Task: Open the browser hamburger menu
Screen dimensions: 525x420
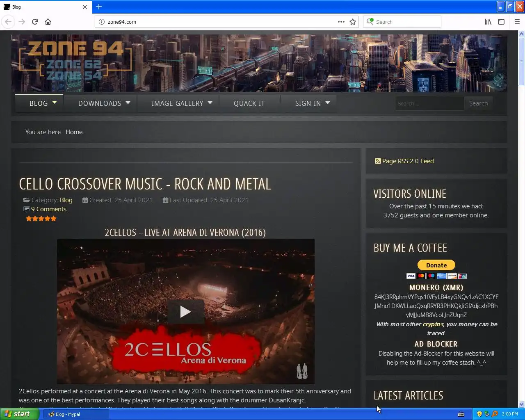Action: tap(517, 22)
